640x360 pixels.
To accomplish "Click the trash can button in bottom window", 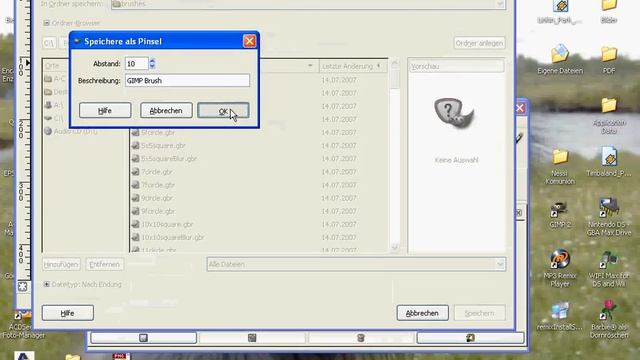I will [x=361, y=338].
